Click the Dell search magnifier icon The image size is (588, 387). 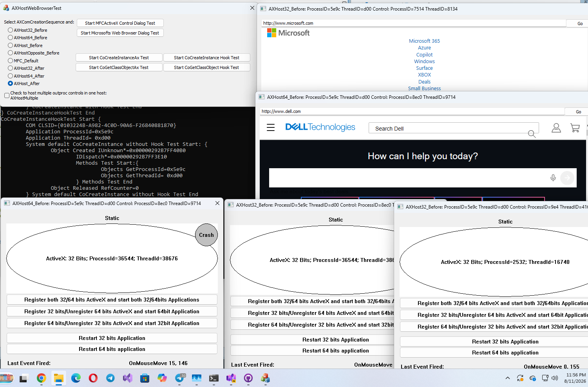532,134
